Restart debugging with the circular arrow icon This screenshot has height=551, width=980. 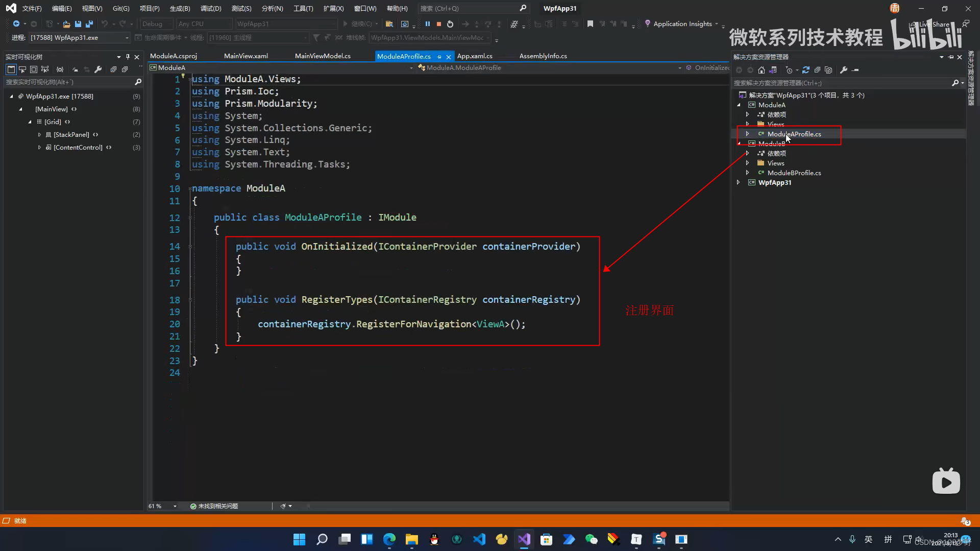[450, 24]
